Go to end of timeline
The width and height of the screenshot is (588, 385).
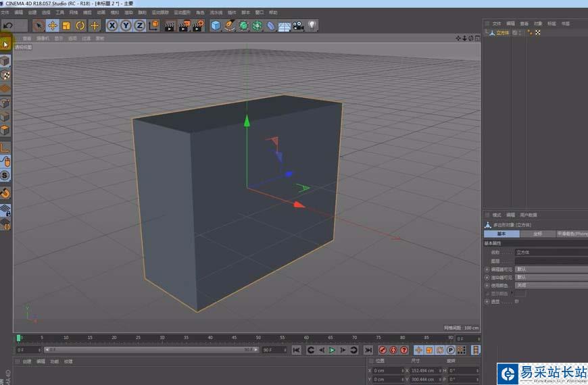coord(368,350)
